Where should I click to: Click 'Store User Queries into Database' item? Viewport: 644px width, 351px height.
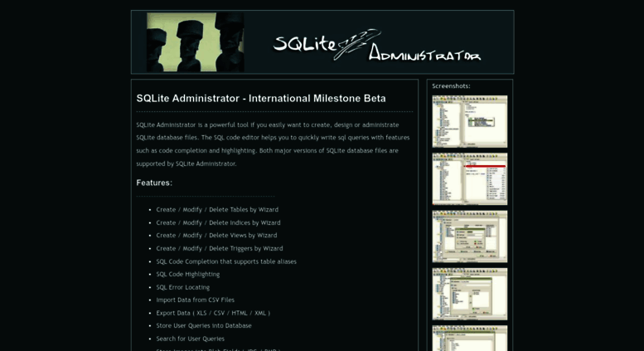pyautogui.click(x=204, y=325)
